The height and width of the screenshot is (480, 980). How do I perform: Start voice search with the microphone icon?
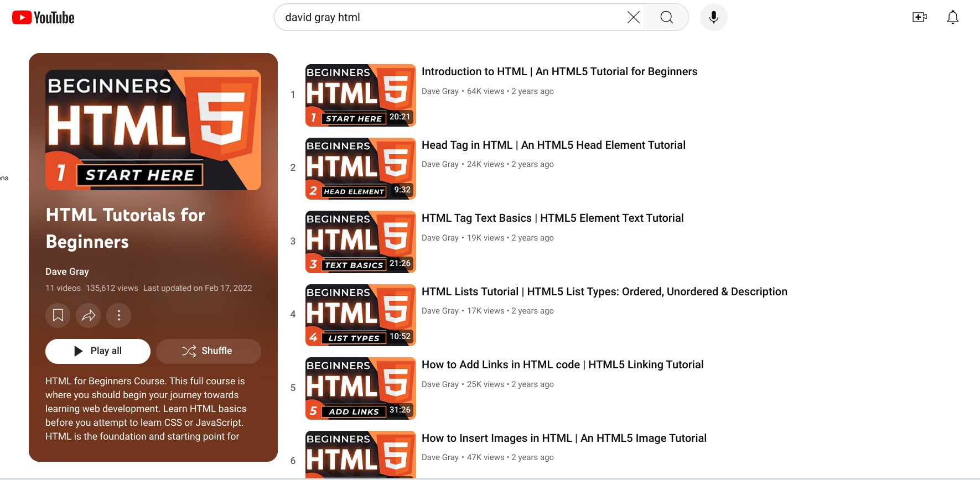coord(714,17)
